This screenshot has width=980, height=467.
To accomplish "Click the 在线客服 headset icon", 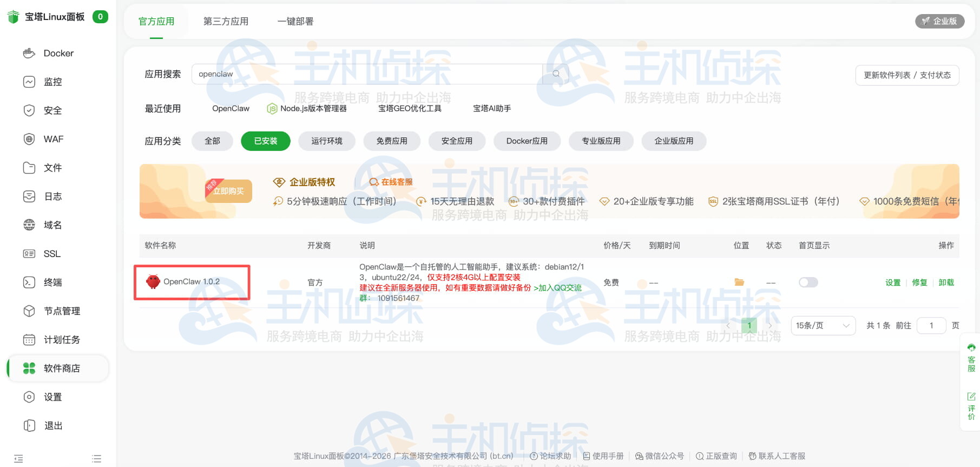I will click(x=374, y=182).
